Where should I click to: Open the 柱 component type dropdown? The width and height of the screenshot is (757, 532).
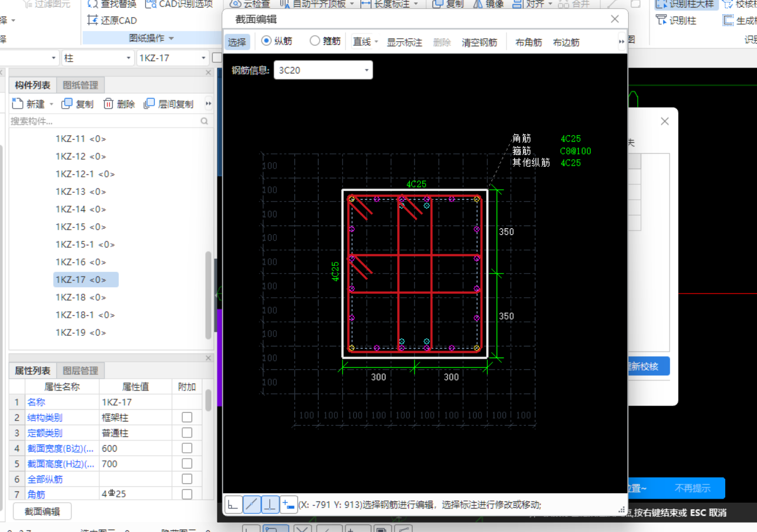(x=98, y=58)
